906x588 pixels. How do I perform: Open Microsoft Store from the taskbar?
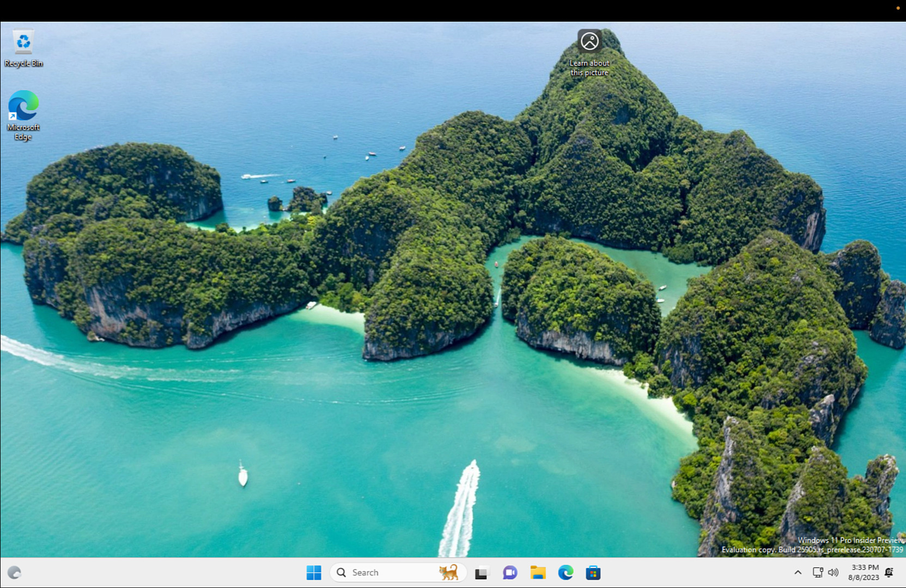point(593,573)
